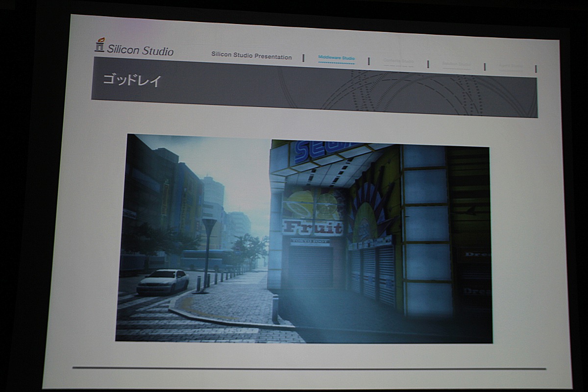Select the Silicon Studio Presentation heading
588x392 pixels.
point(251,56)
